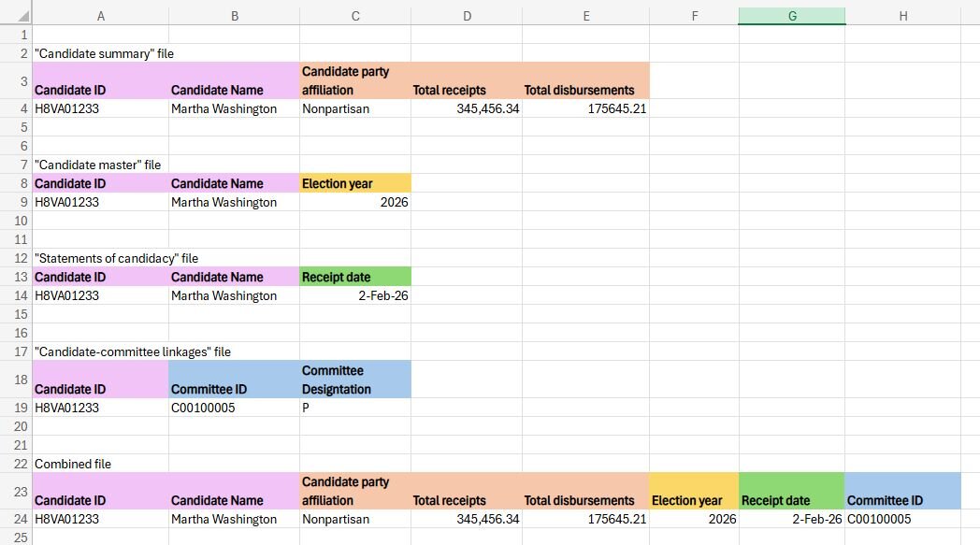Select column B header
Viewport: 980px width, 545px height.
tap(235, 16)
